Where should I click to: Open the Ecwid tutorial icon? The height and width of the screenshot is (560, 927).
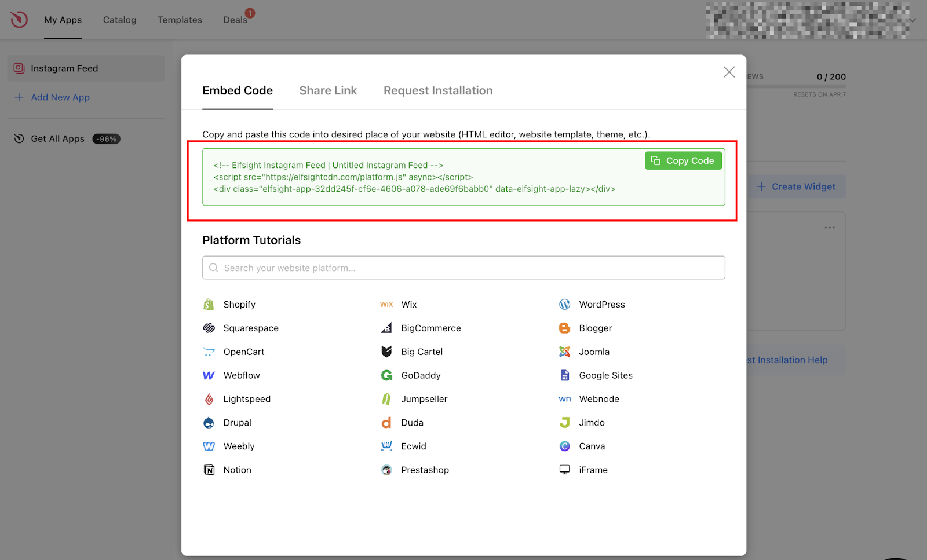click(x=386, y=446)
